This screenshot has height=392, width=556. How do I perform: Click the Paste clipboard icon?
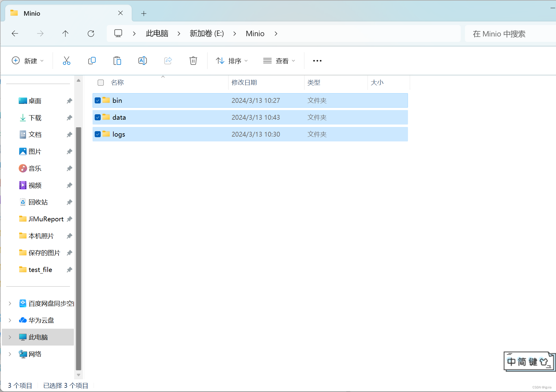point(117,61)
